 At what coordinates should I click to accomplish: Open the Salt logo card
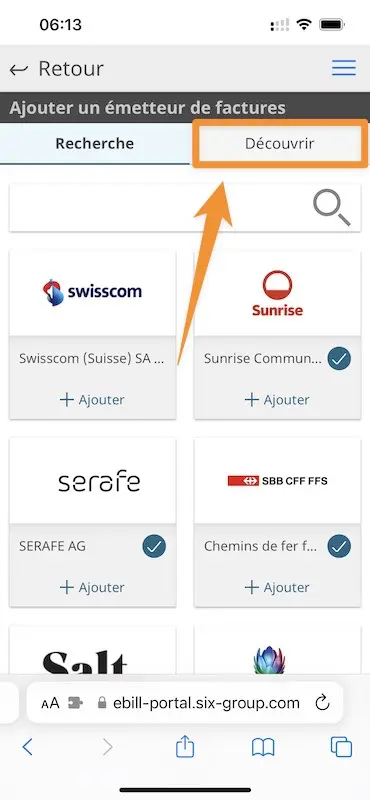click(92, 651)
